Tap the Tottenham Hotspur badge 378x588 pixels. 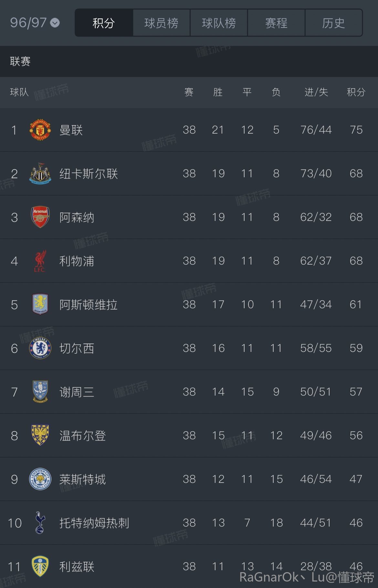click(40, 523)
